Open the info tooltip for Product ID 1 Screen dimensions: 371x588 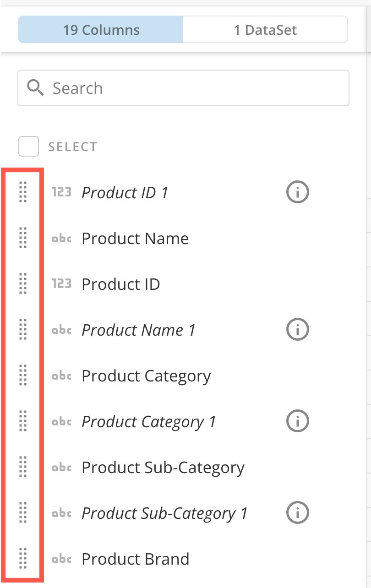pos(297,192)
